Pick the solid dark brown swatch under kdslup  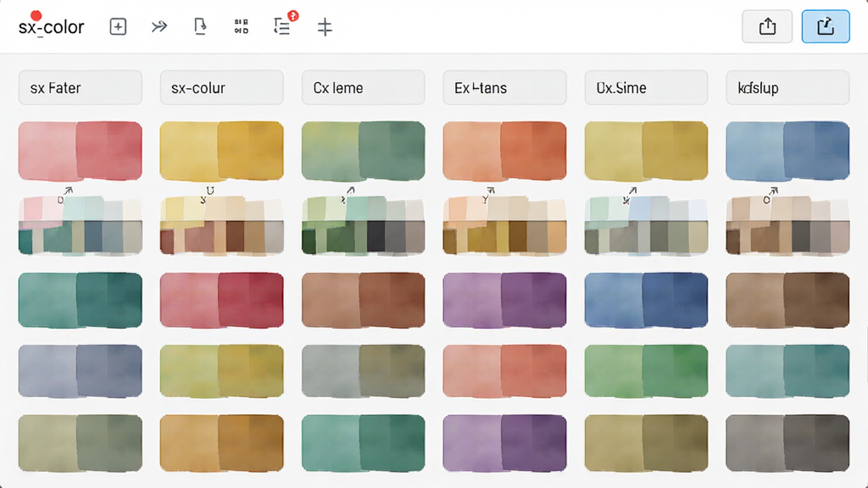coord(787,300)
